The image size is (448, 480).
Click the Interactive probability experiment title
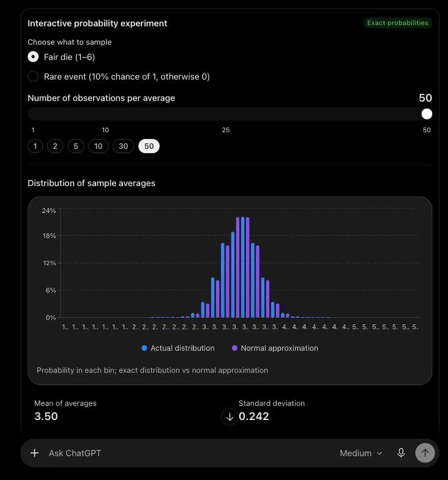pyautogui.click(x=97, y=23)
